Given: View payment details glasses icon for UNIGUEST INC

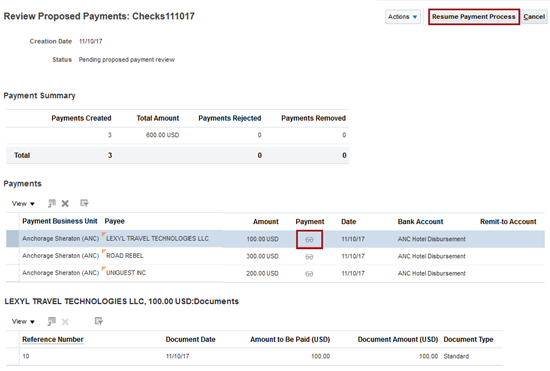Looking at the screenshot, I should click(309, 274).
